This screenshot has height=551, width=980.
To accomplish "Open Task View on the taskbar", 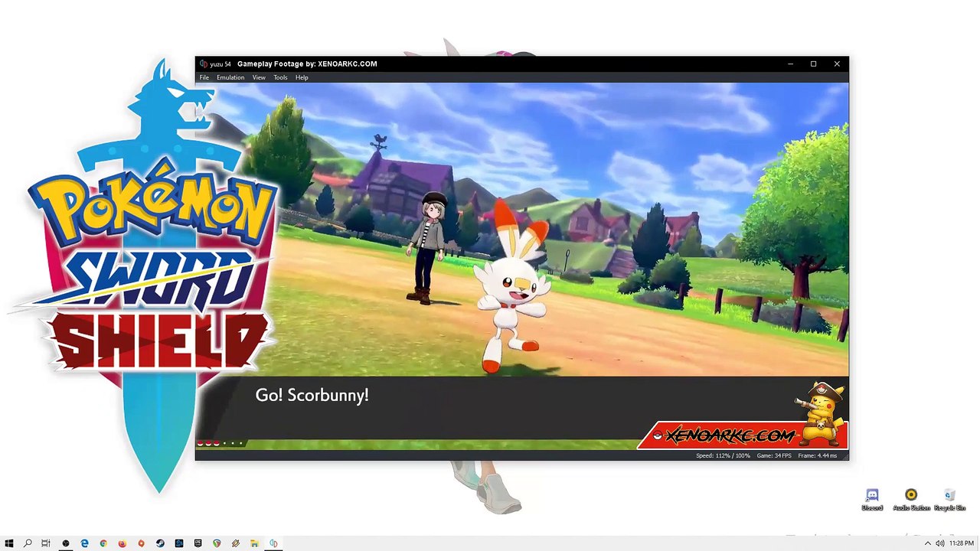I will click(x=46, y=543).
